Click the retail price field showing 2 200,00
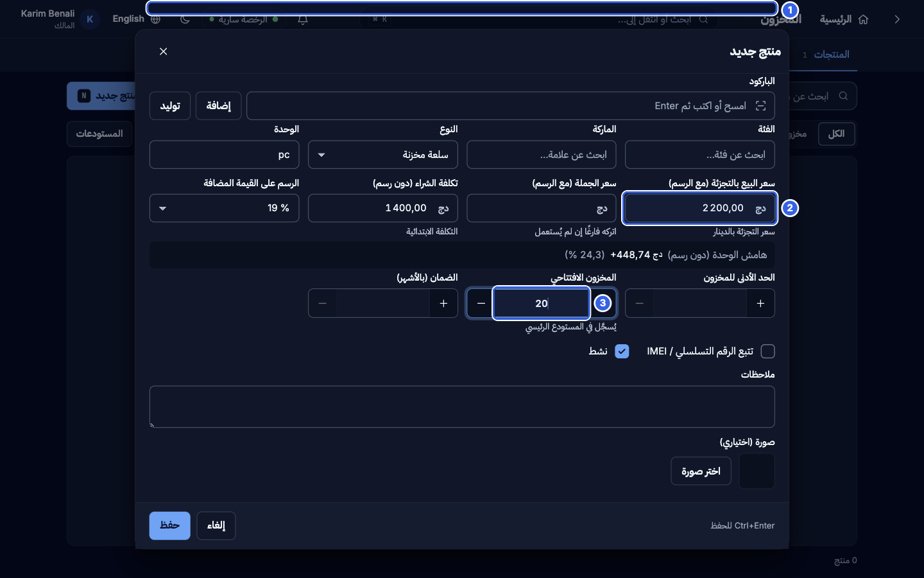 point(700,208)
